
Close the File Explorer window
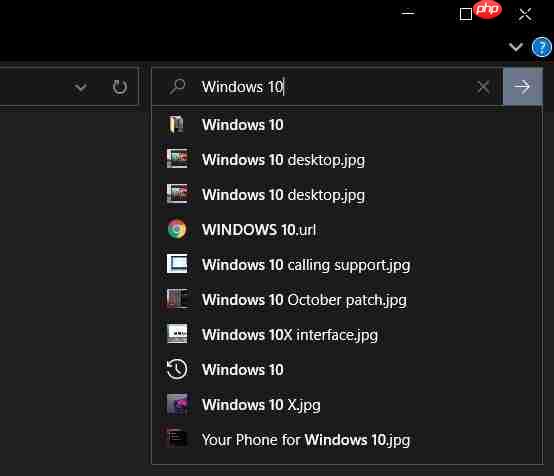(x=525, y=14)
